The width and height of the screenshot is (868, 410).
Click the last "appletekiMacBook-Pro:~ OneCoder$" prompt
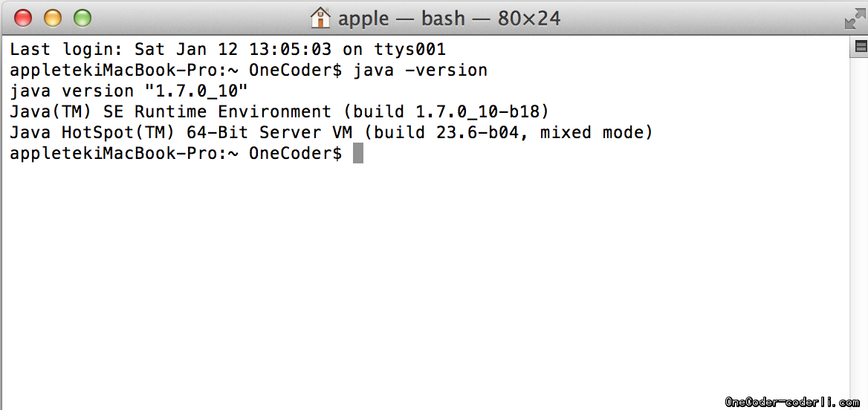175,154
